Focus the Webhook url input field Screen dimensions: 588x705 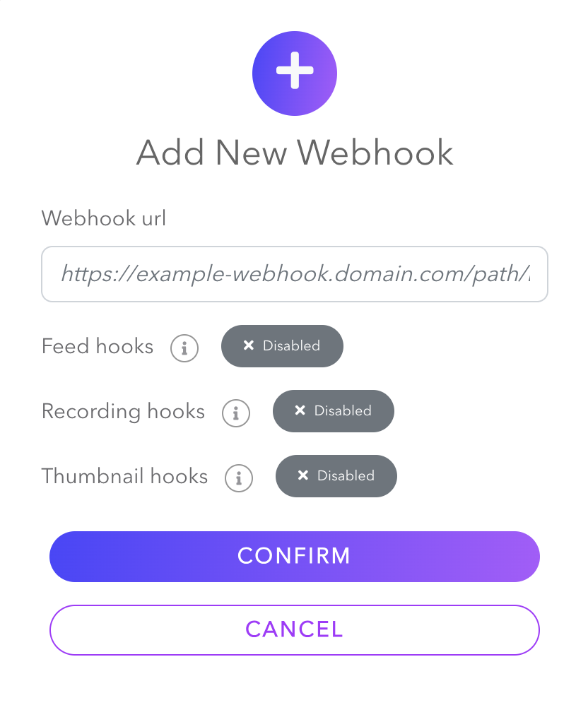pos(294,274)
